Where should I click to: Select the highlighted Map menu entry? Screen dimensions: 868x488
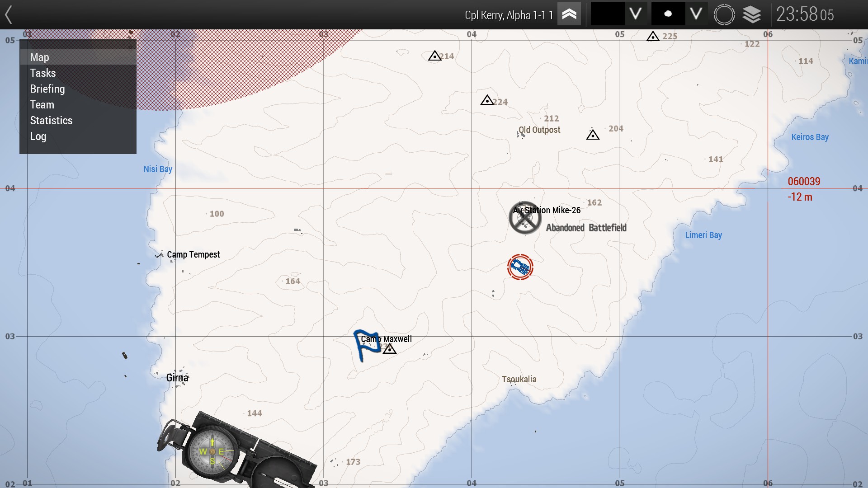[39, 57]
